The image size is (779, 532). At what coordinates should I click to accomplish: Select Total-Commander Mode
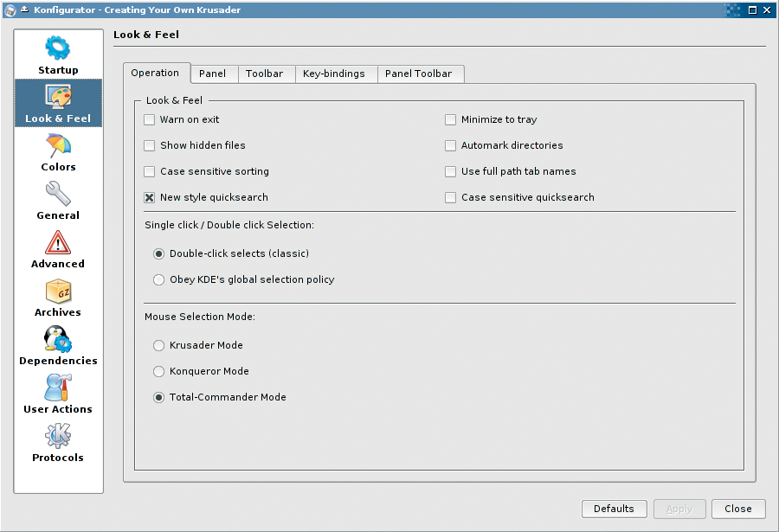159,397
